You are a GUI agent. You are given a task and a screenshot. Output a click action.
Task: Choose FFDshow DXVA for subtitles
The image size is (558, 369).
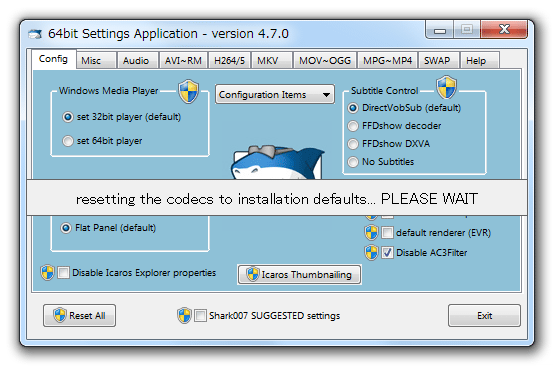[x=353, y=144]
